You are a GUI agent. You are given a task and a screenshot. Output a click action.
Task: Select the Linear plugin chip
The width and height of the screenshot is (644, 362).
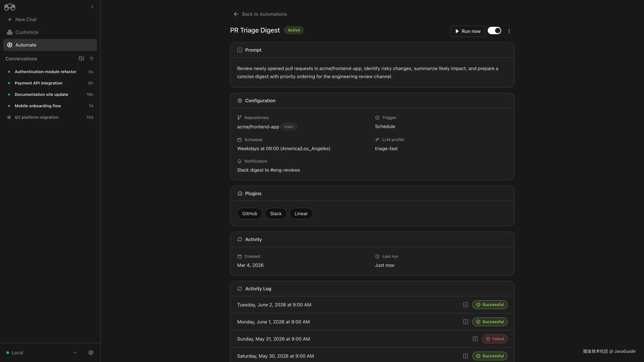[x=301, y=214]
